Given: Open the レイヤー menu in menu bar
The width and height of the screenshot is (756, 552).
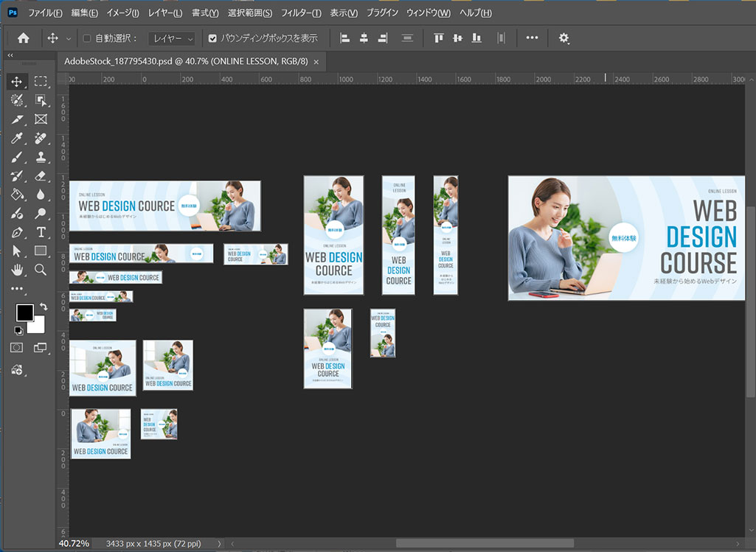Looking at the screenshot, I should coord(165,13).
